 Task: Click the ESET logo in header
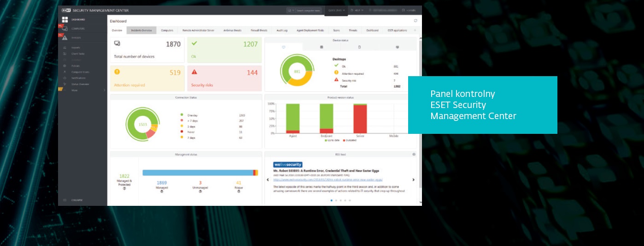pyautogui.click(x=67, y=10)
